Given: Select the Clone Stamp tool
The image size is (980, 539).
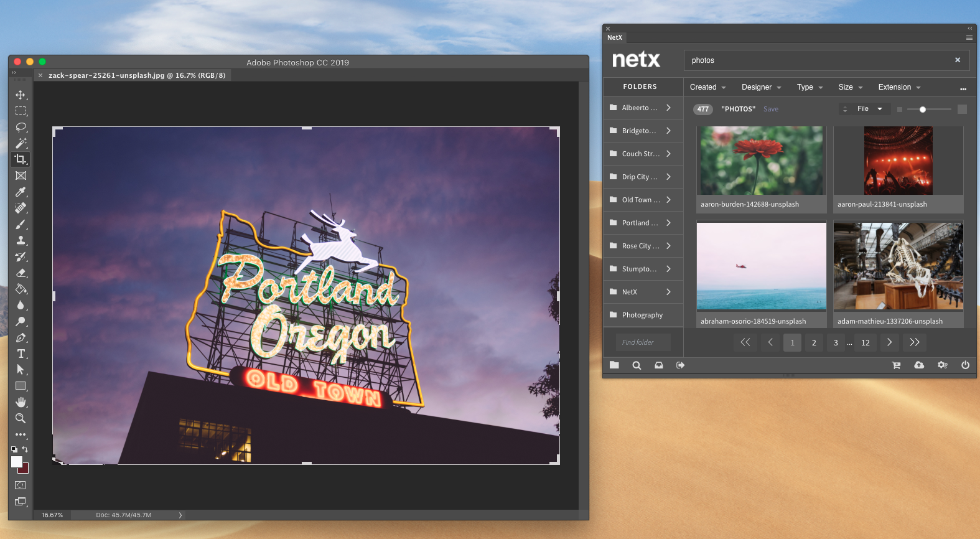Looking at the screenshot, I should 21,240.
